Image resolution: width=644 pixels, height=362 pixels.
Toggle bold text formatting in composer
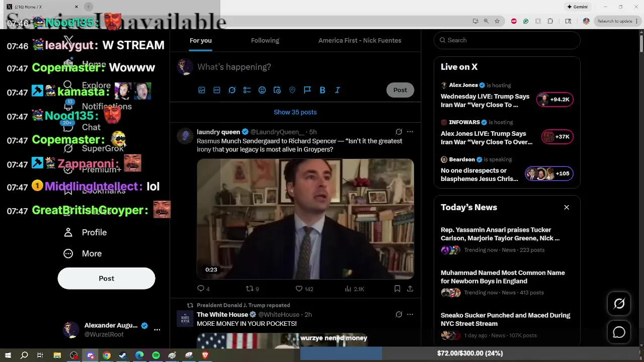click(x=323, y=90)
